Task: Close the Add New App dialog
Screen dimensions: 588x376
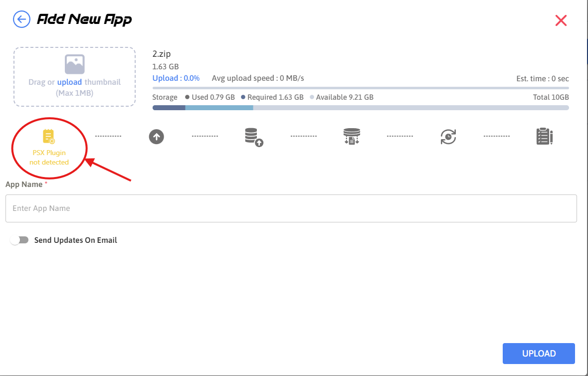Action: tap(561, 20)
